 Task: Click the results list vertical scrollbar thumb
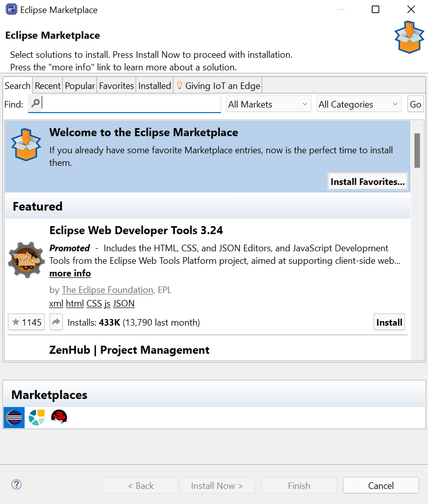point(417,150)
